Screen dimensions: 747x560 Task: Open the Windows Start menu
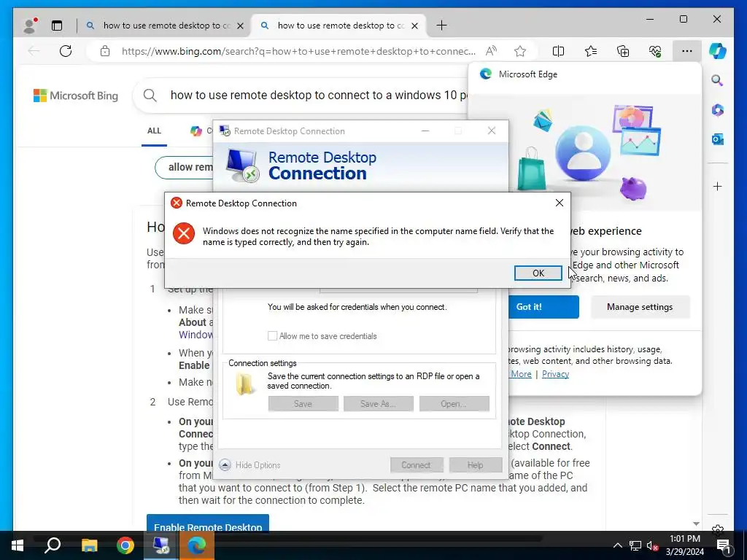(x=18, y=545)
